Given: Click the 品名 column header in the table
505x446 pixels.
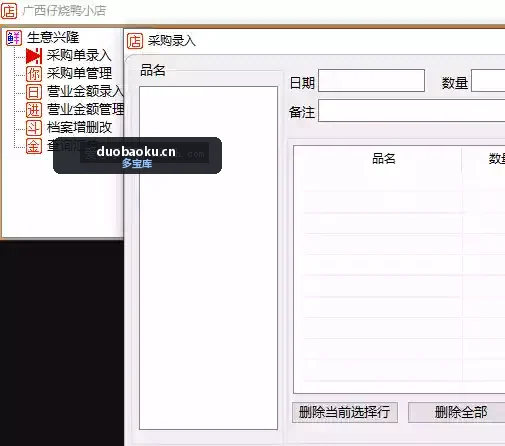Looking at the screenshot, I should [x=383, y=159].
